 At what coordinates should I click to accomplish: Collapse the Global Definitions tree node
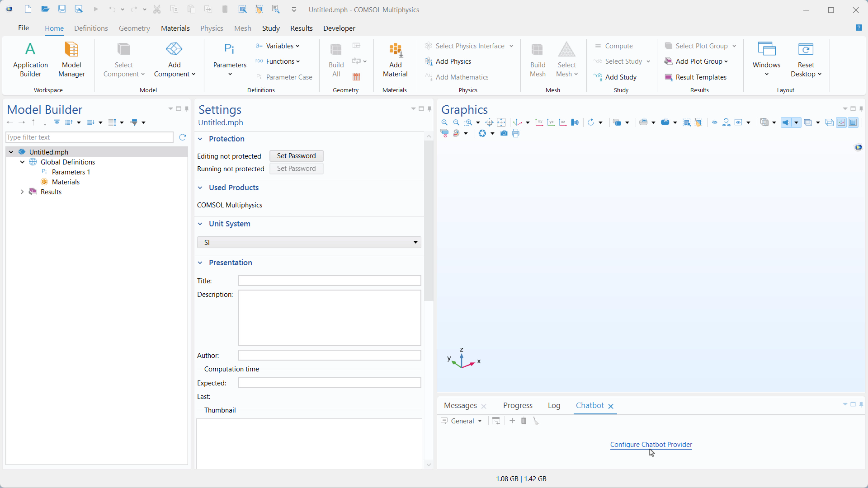(x=22, y=162)
